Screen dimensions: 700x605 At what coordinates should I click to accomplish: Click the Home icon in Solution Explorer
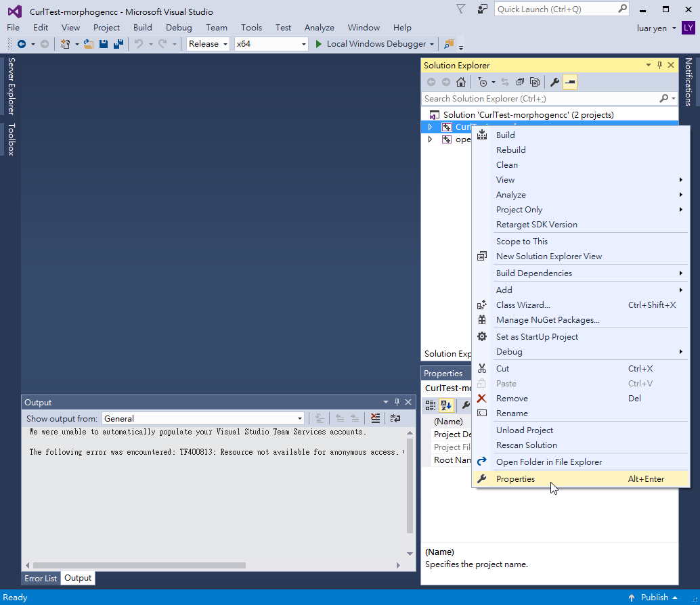(461, 81)
